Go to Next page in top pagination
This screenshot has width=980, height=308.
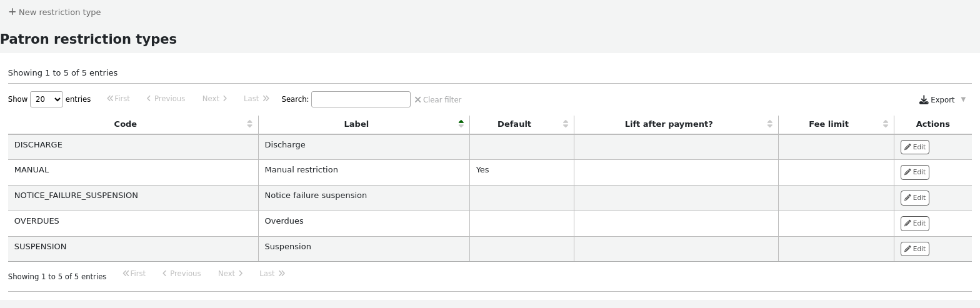tap(214, 99)
